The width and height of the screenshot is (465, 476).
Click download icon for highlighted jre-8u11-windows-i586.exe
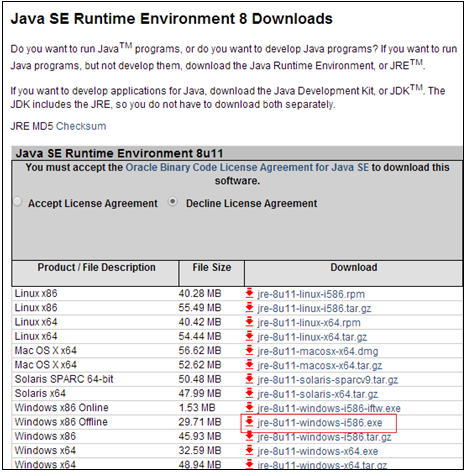click(x=249, y=422)
